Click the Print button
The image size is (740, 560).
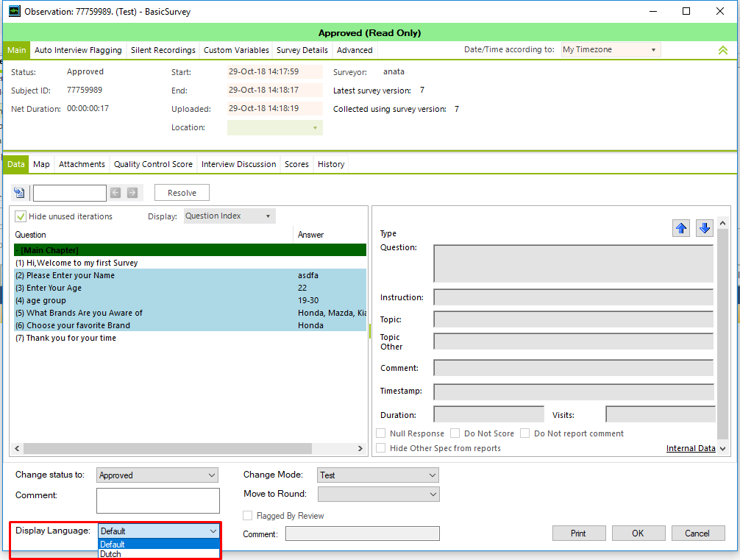(x=579, y=533)
